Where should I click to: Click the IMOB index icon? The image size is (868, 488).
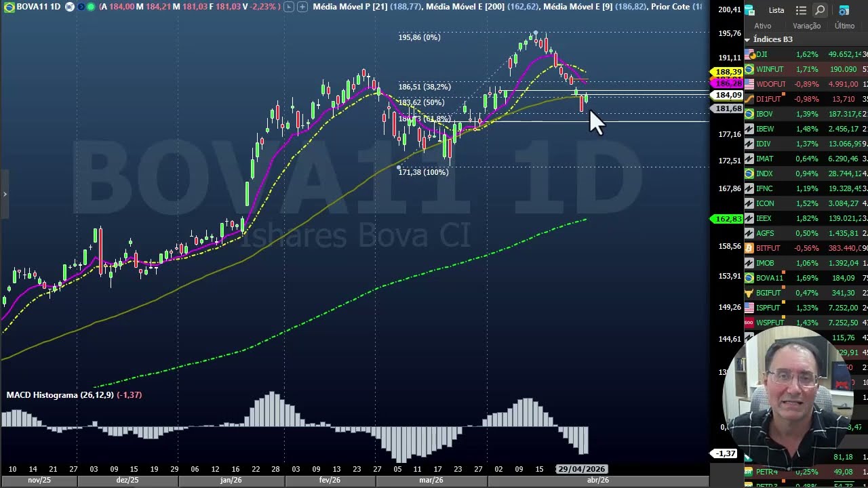tap(749, 263)
